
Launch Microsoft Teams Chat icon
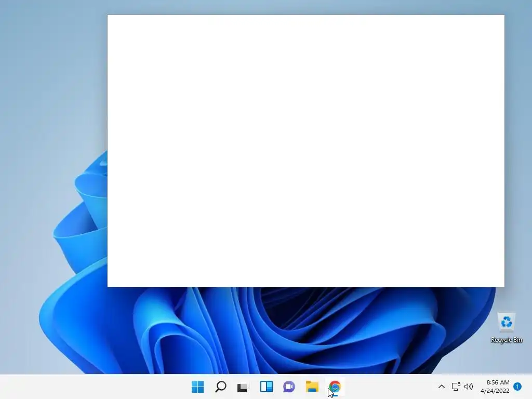coord(289,387)
